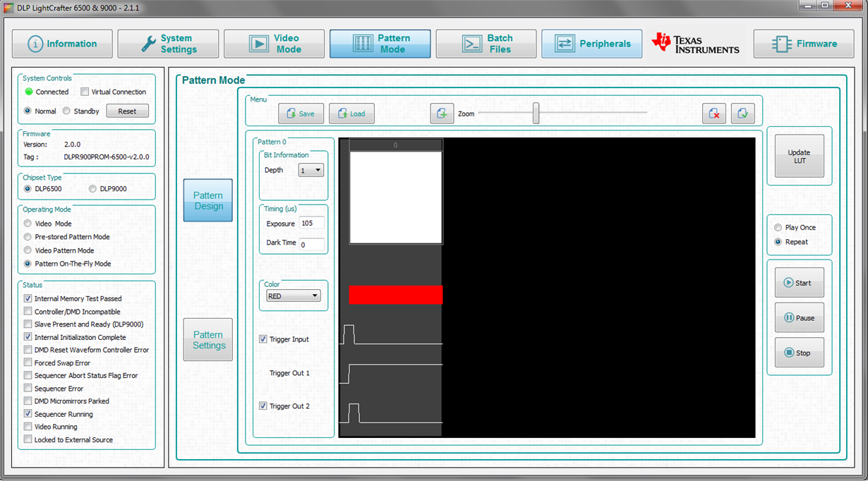Open the Pattern Settings page

(208, 340)
